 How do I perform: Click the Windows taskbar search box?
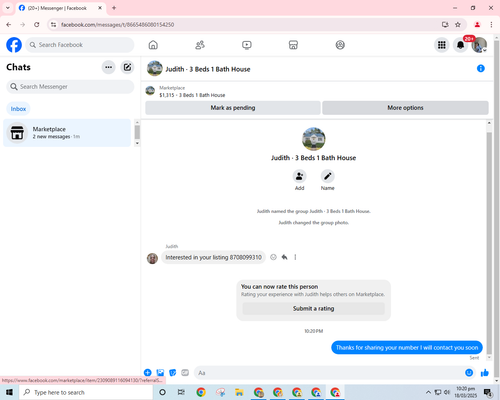coord(86,392)
